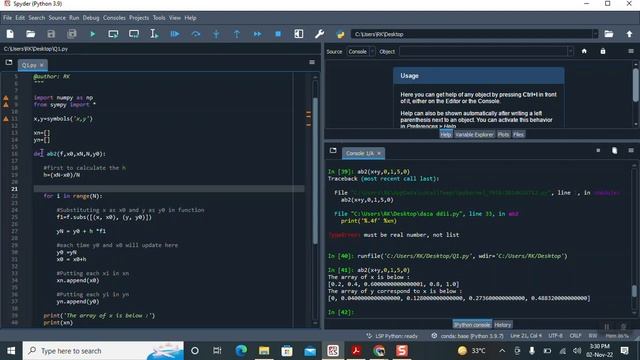
Task: Click LSP Python ready status
Action: click(x=392, y=336)
